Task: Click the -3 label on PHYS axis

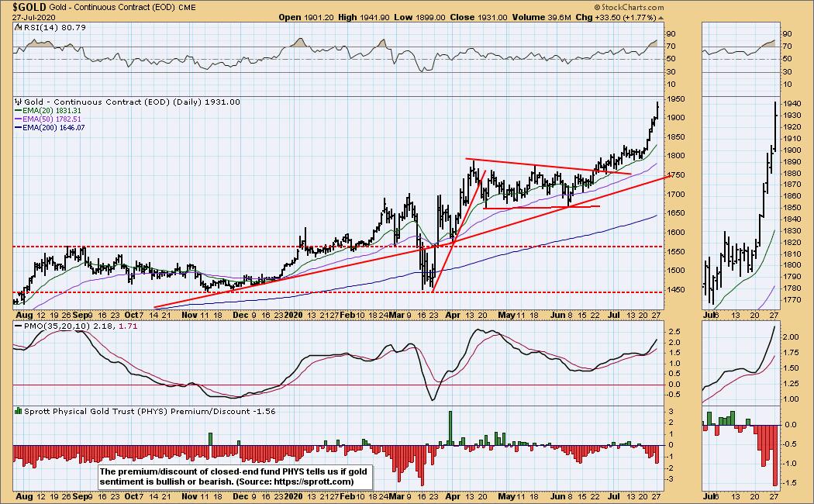Action: [x=672, y=478]
